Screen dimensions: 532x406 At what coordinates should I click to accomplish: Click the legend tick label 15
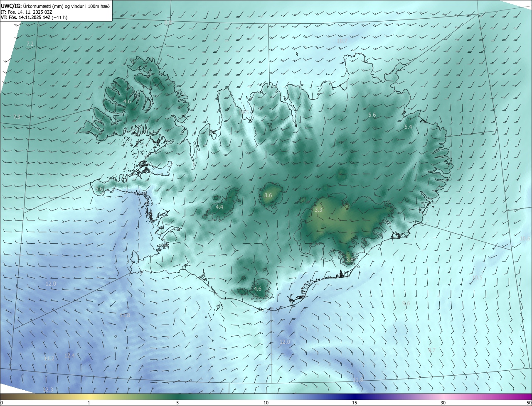(355, 403)
